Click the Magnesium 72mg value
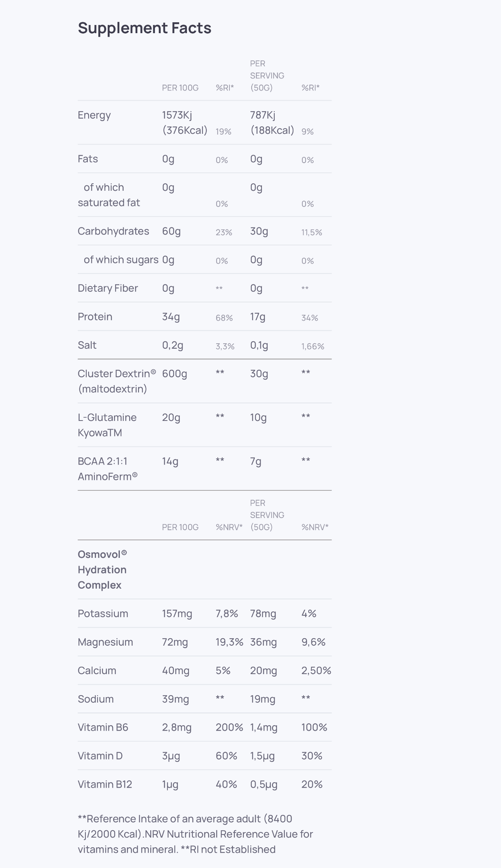This screenshot has height=868, width=501. click(175, 642)
